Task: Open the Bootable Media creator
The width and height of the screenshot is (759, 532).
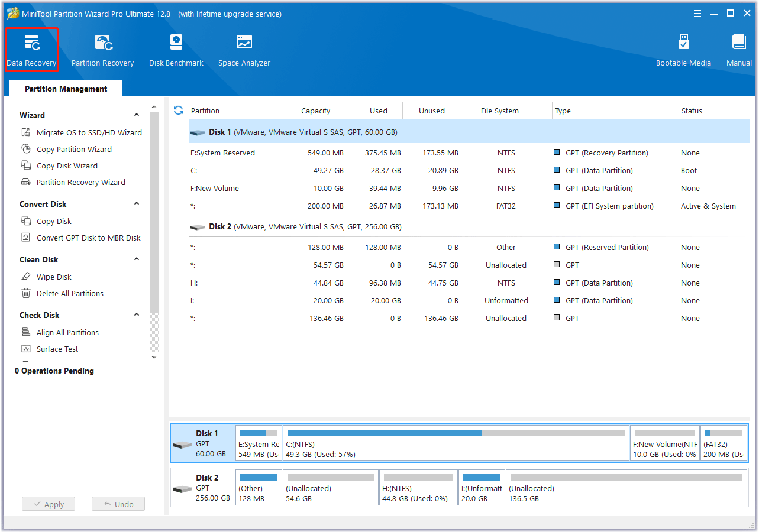Action: [683, 49]
